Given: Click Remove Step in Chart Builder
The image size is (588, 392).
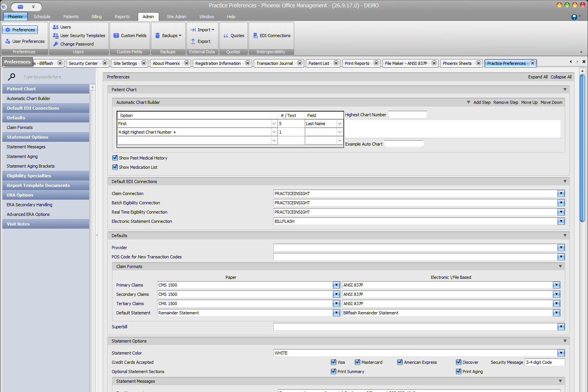Looking at the screenshot, I should [x=506, y=102].
